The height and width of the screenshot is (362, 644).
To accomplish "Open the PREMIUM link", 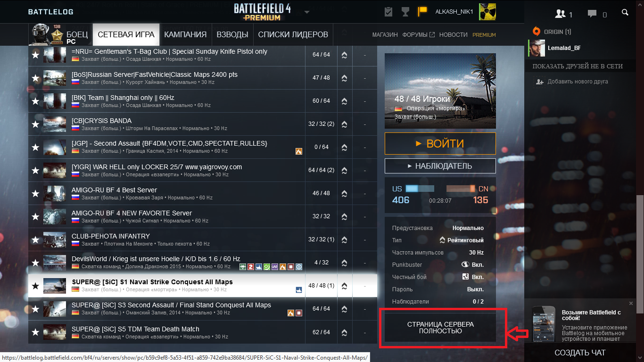I will (x=484, y=35).
